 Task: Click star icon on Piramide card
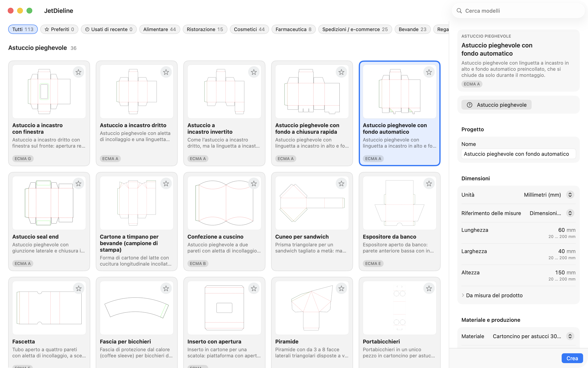point(341,288)
